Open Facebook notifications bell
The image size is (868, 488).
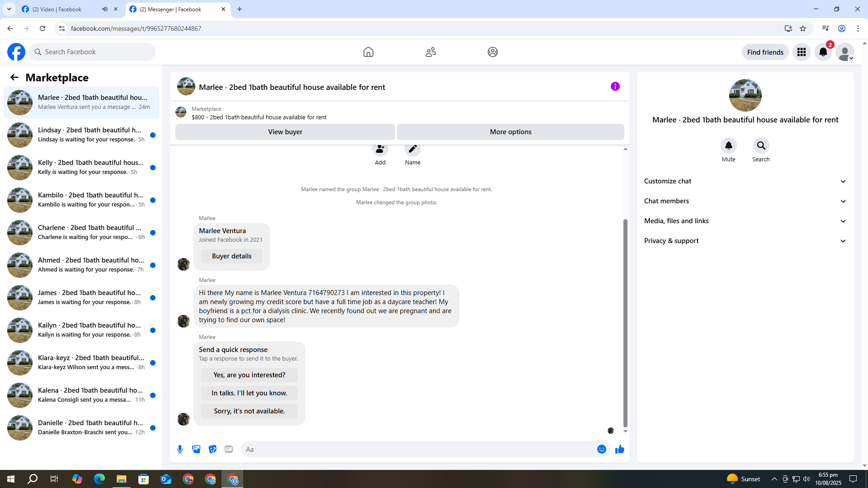(x=823, y=52)
